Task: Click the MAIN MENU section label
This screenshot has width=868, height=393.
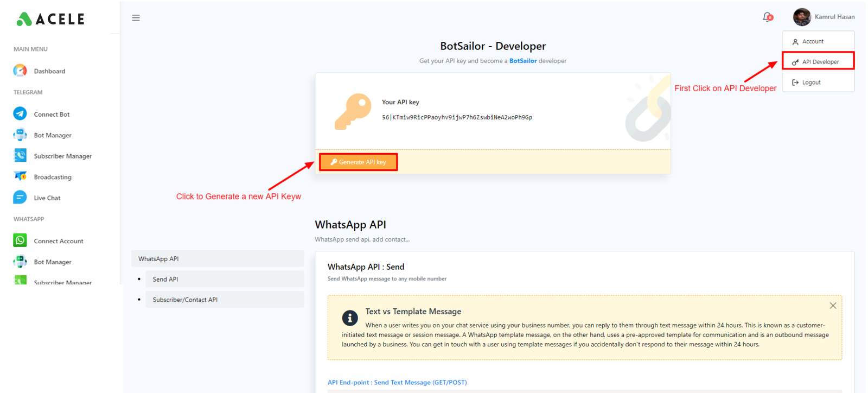Action: (x=30, y=49)
